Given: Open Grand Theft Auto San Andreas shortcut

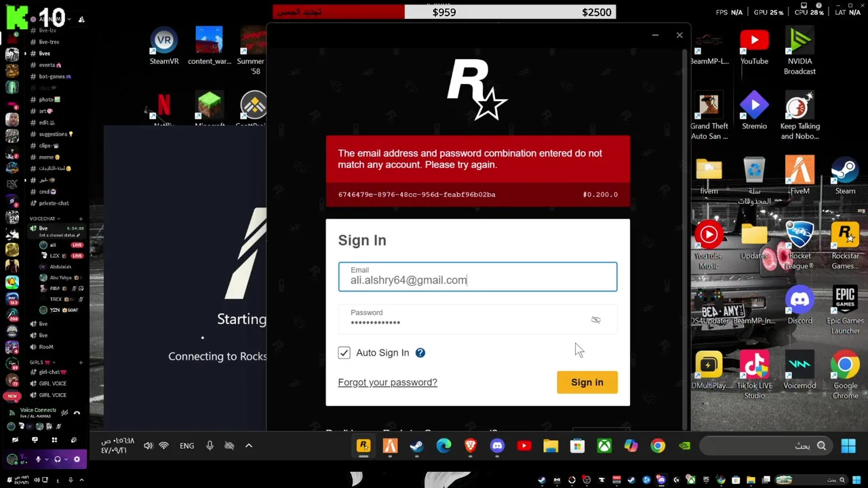Looking at the screenshot, I should pos(709,117).
